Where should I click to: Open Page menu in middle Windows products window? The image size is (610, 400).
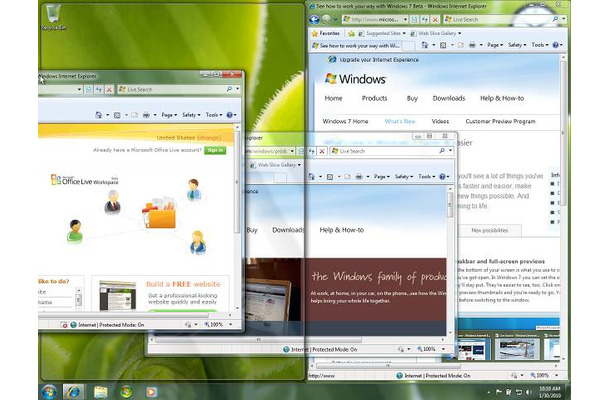pos(381,177)
